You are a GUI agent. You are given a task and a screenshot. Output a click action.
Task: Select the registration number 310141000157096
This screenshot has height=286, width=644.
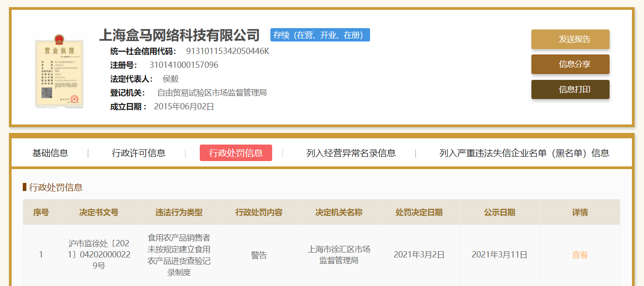coord(184,65)
